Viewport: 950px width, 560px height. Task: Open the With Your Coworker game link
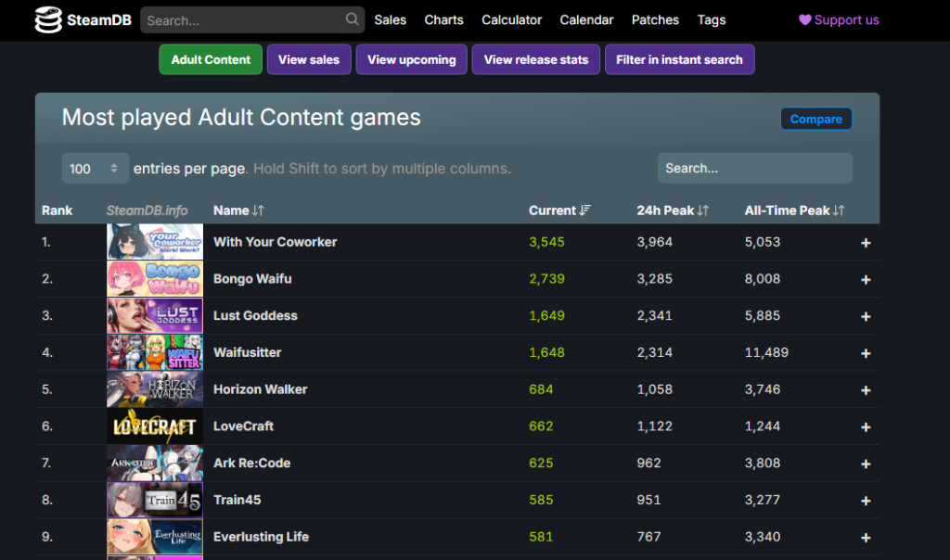275,242
